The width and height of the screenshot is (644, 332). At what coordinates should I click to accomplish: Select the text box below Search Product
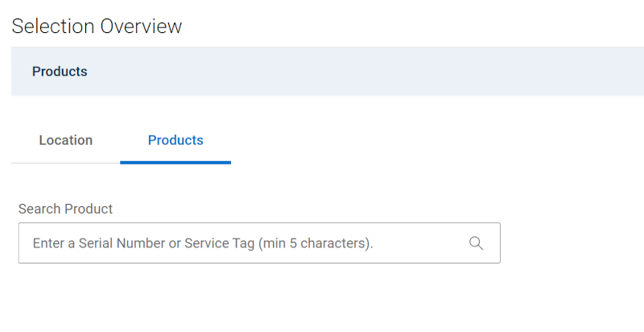[242, 243]
